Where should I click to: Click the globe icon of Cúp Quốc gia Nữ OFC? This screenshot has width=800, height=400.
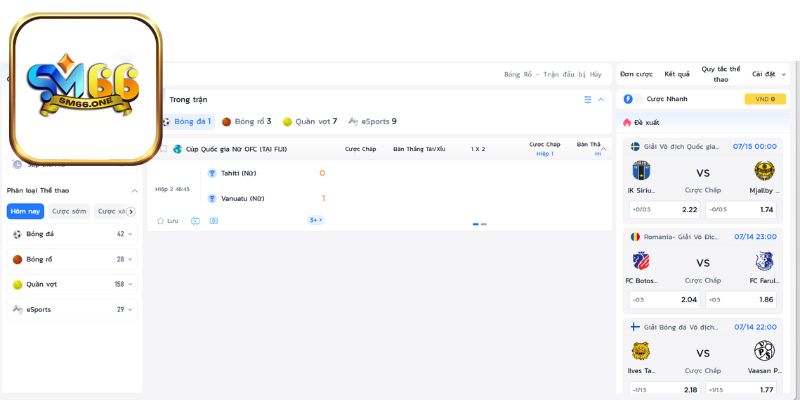[178, 149]
